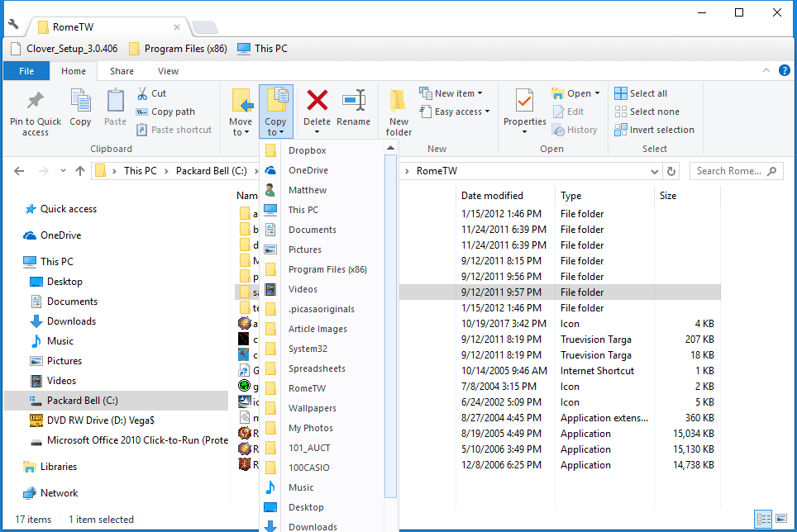Open the Easy access dropdown
The height and width of the screenshot is (532, 797).
[455, 112]
